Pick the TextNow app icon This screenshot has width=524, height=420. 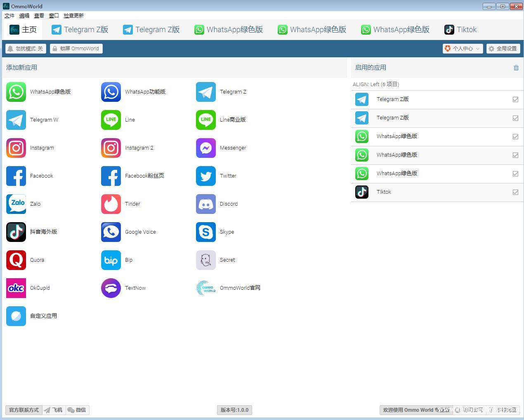(111, 288)
